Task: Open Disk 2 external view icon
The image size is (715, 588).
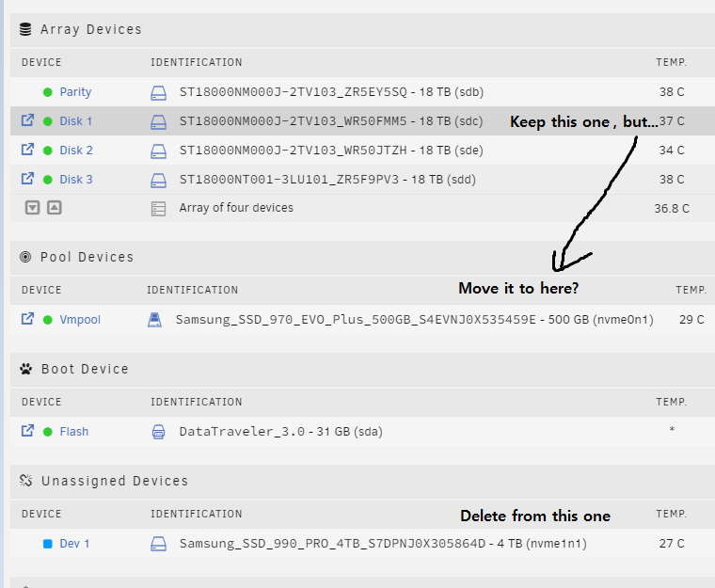Action: coord(28,150)
